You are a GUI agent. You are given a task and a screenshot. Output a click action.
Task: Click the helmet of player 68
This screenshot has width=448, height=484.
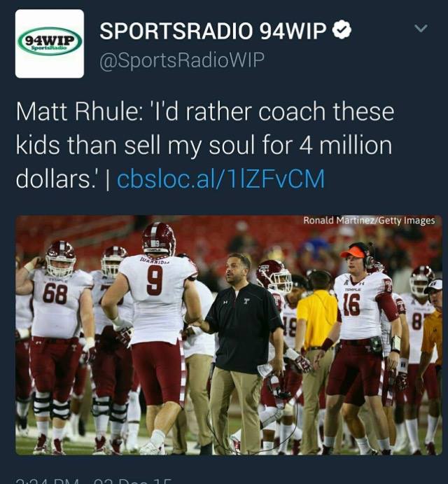click(60, 258)
